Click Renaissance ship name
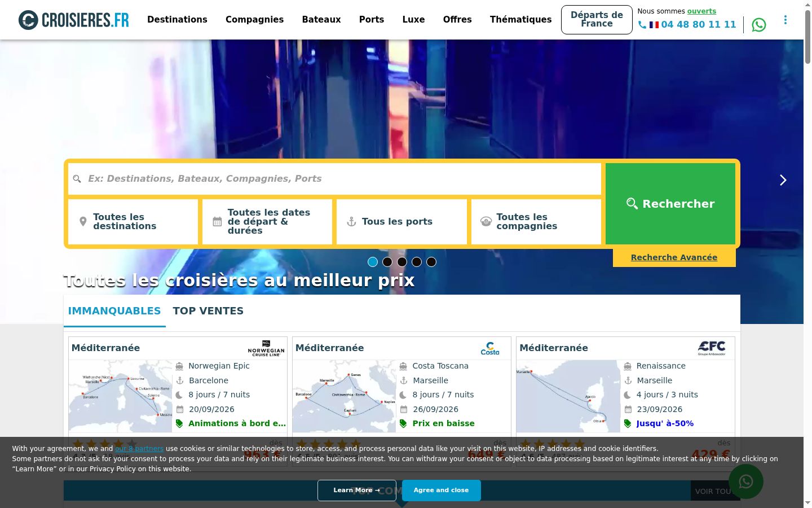Viewport: 812px width, 508px height. [x=661, y=366]
